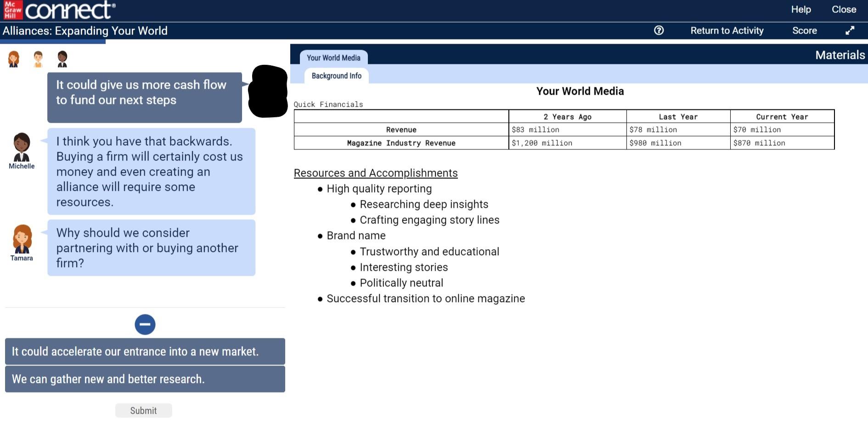Click the '2 Years Ago' column header
Viewport: 868px width, 422px height.
coord(568,117)
